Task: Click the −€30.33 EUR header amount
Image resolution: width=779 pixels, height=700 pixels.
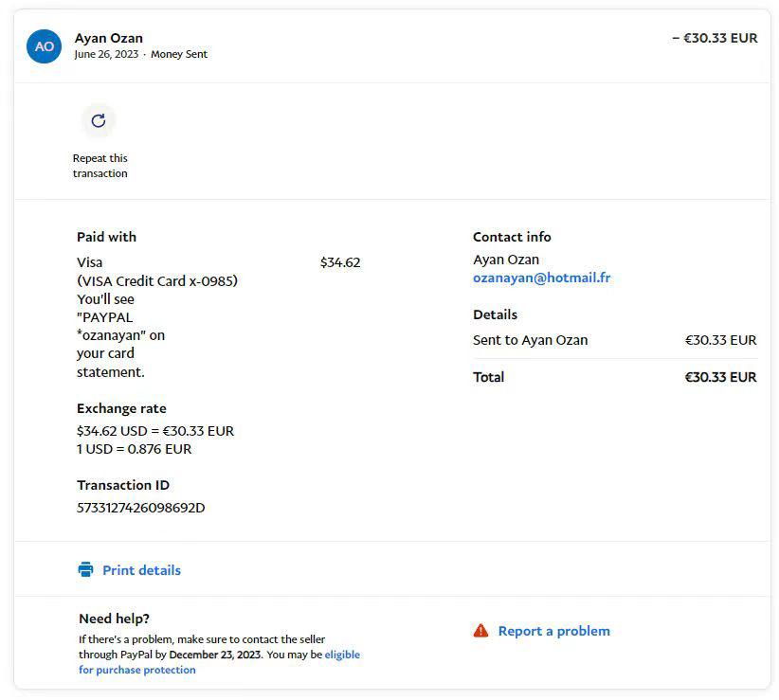Action: (x=715, y=39)
